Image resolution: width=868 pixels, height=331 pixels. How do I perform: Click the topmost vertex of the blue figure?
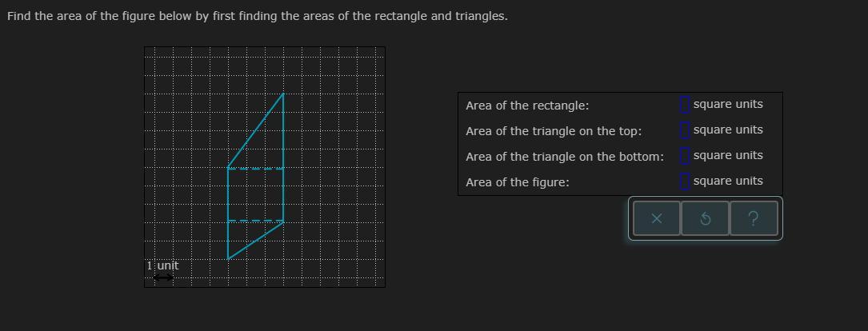point(282,94)
